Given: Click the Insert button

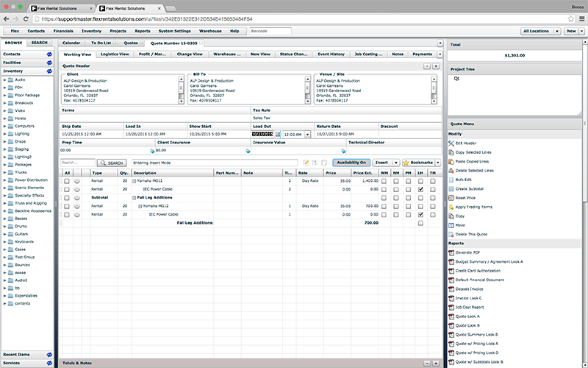Looking at the screenshot, I should click(x=381, y=163).
